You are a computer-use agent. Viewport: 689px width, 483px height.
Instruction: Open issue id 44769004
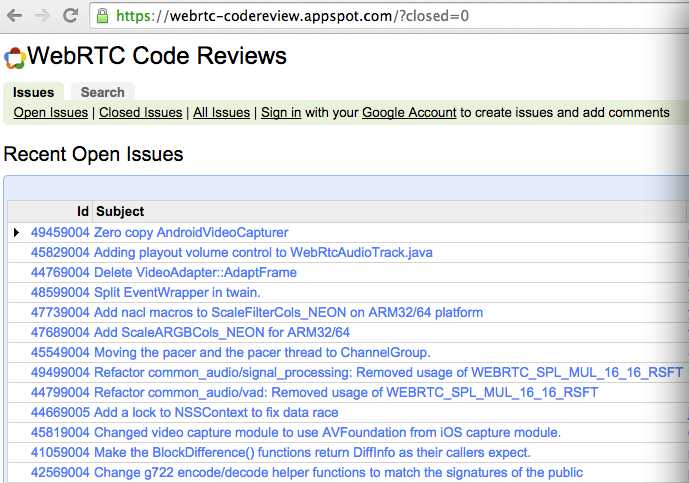[60, 272]
